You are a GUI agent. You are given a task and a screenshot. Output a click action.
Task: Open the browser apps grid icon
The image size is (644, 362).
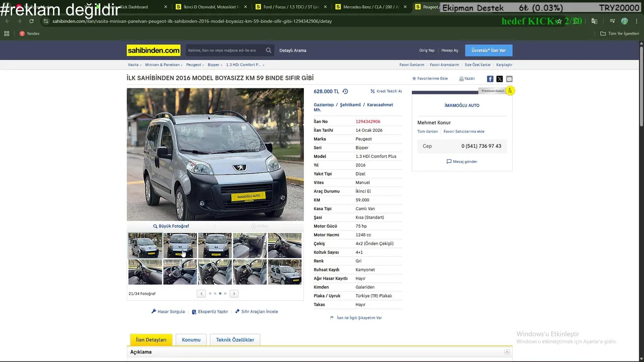[7, 33]
